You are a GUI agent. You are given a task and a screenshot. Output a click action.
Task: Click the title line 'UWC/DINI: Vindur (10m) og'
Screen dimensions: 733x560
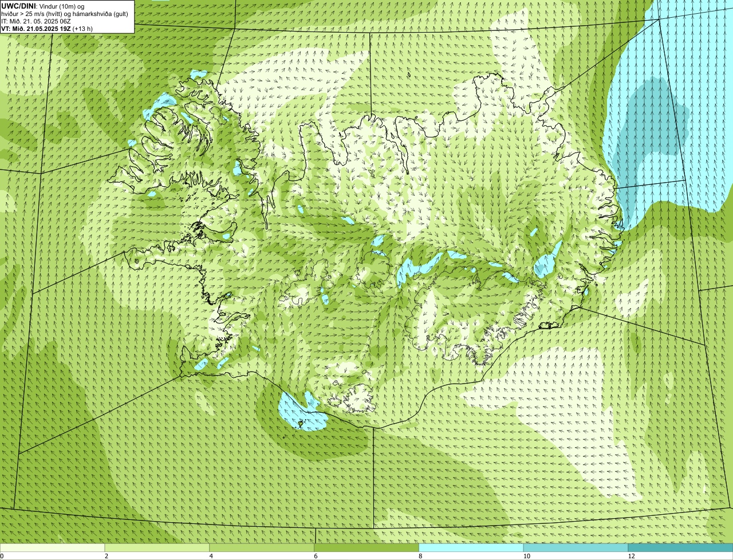[43, 6]
